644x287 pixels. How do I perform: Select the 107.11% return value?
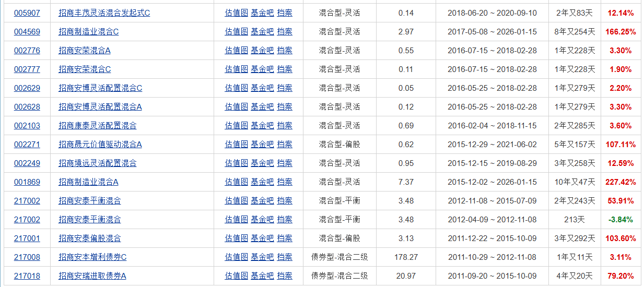pos(620,145)
